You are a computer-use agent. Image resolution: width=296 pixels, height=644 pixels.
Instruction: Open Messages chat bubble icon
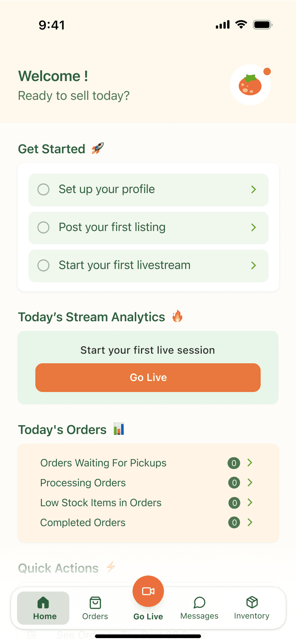tap(200, 603)
